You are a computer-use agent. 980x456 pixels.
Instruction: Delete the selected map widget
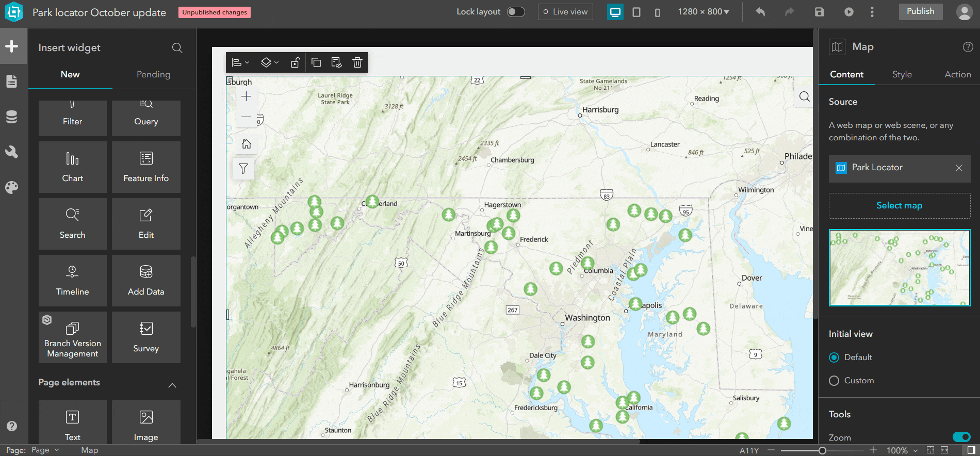pos(357,62)
